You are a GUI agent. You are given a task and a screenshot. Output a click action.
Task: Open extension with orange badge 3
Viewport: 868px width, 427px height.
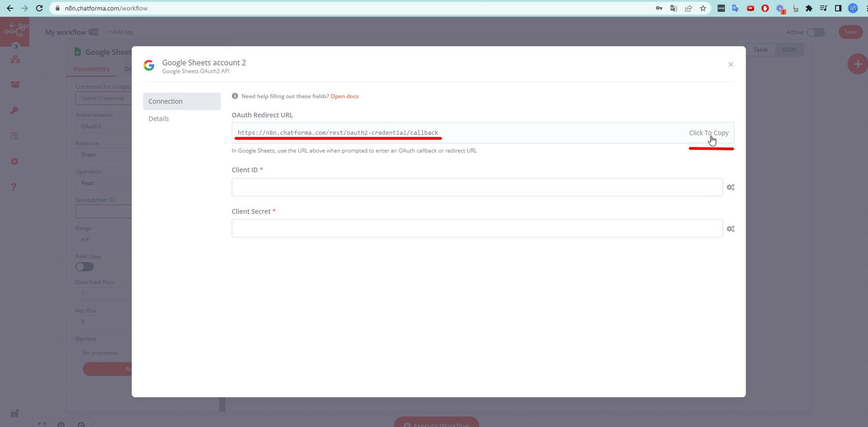(780, 9)
